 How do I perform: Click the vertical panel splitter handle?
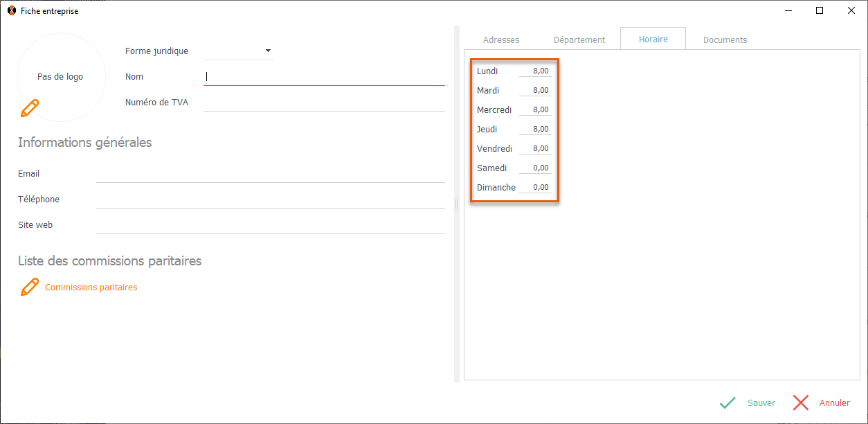pos(456,204)
